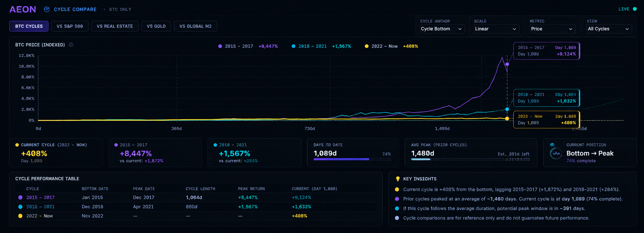The height and width of the screenshot is (233, 644).
Task: Click the 2018 – 2021 row link in table
Action: (x=40, y=207)
